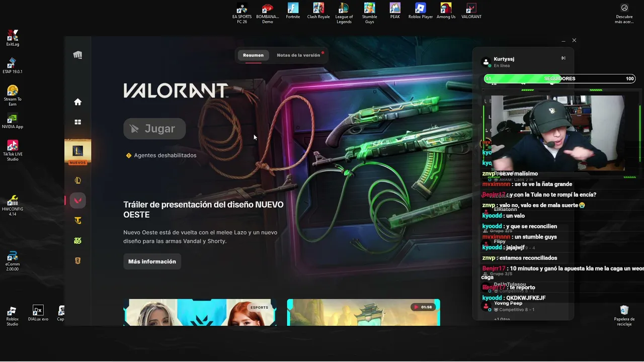The image size is (644, 362).
Task: Collapse the social panel arrow icon
Action: [x=563, y=58]
